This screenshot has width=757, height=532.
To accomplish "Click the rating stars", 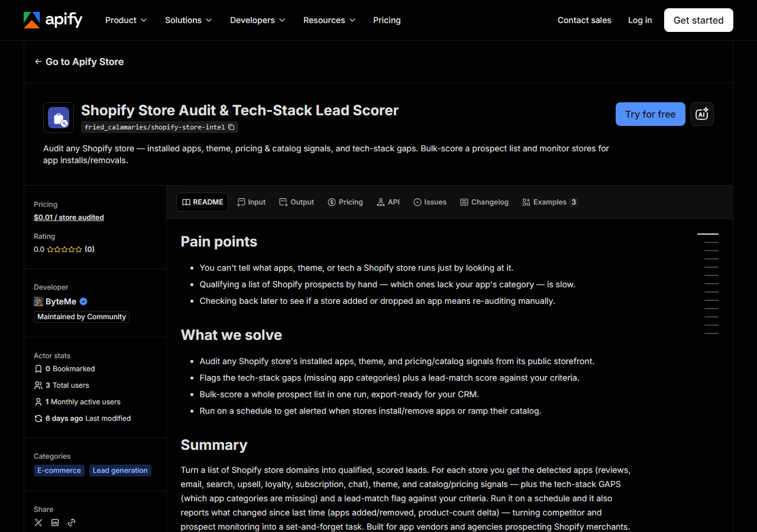I will coord(64,249).
